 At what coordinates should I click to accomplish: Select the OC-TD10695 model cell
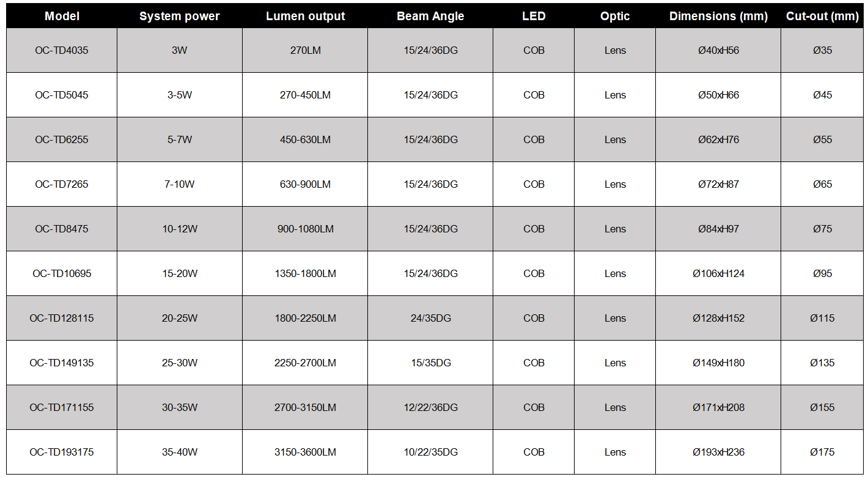pos(62,273)
